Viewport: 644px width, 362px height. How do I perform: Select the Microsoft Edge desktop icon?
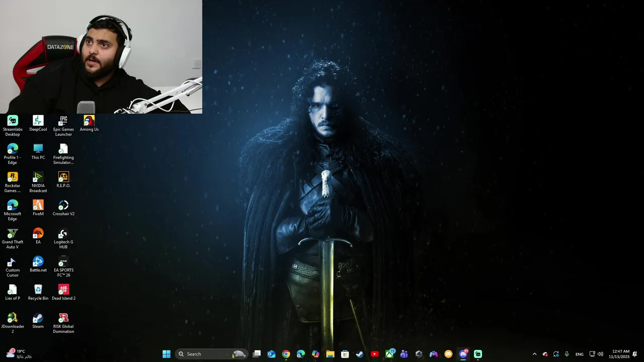point(13,210)
